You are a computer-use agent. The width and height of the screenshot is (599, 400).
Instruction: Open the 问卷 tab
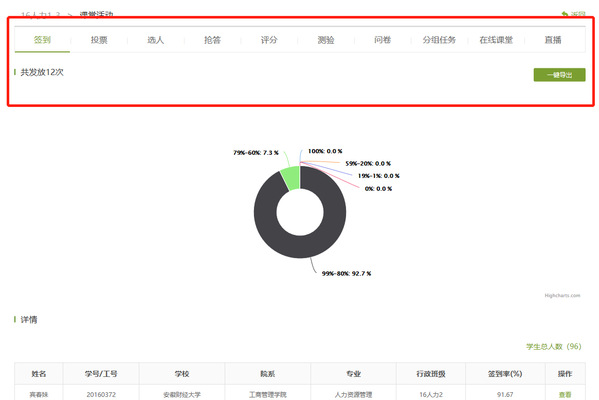click(x=382, y=40)
